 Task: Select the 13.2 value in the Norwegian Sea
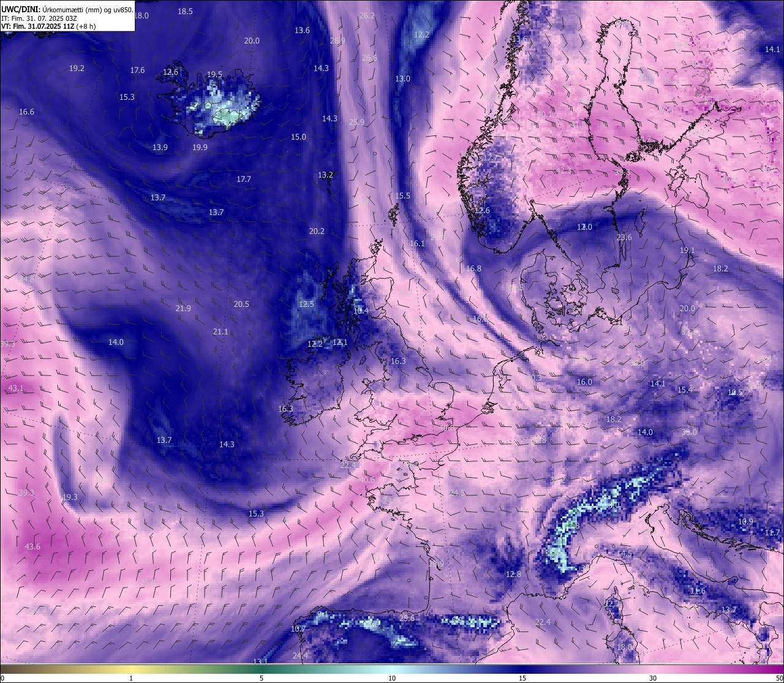tap(325, 175)
